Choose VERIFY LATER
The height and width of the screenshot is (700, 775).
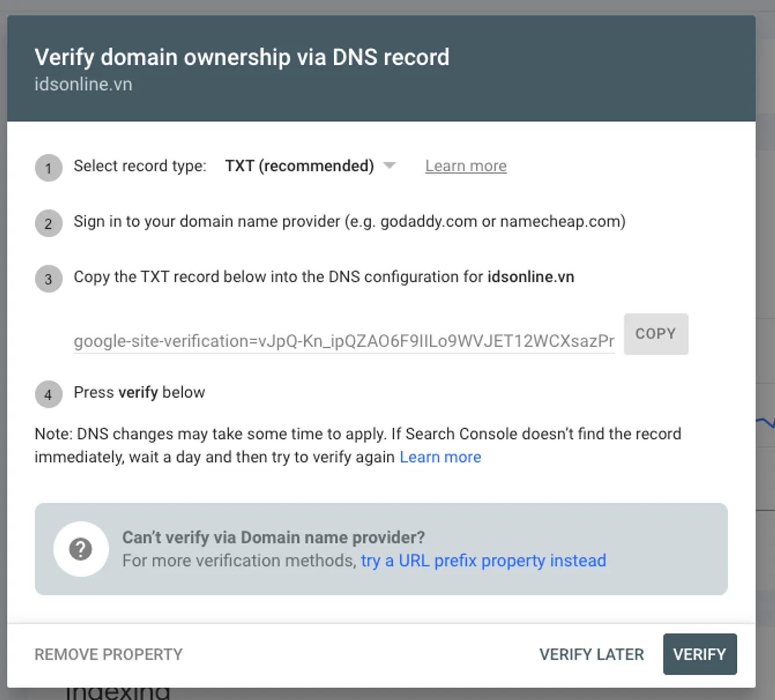point(592,654)
